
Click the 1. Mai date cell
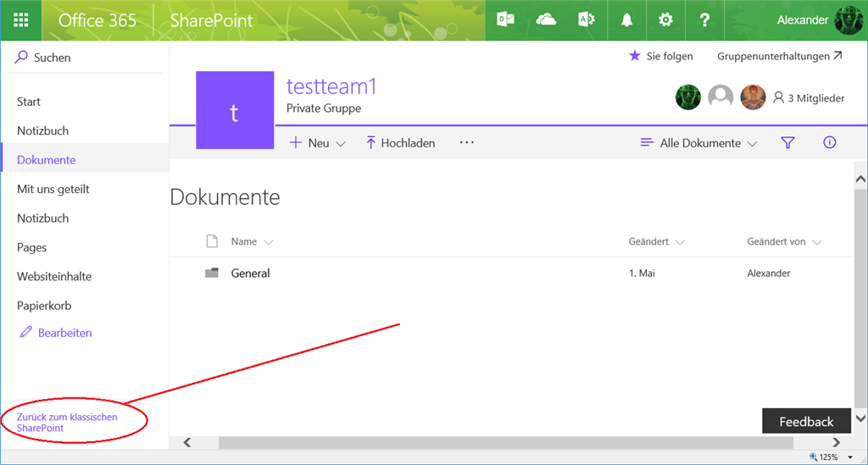coord(642,273)
